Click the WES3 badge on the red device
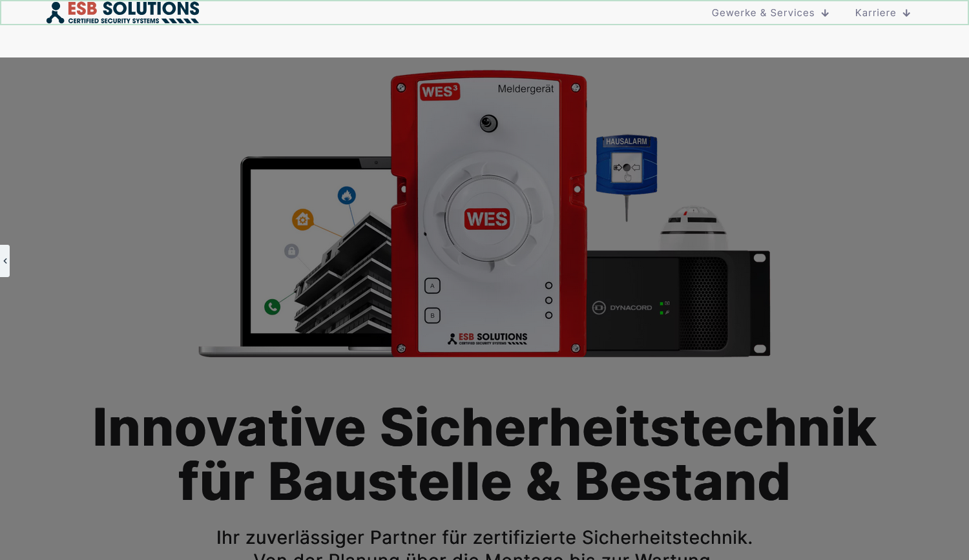Screen dimensions: 969x560 click(x=439, y=92)
